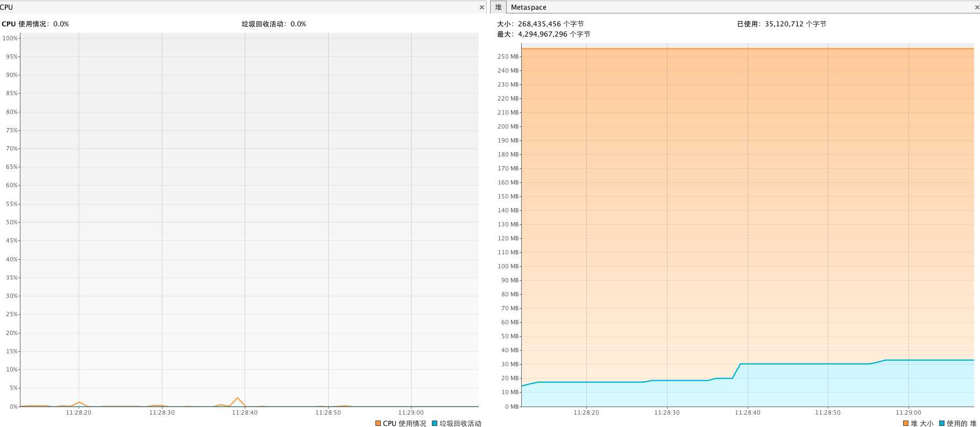980x427 pixels.
Task: Click 11:28:20 on the heap chart time axis
Action: [586, 412]
